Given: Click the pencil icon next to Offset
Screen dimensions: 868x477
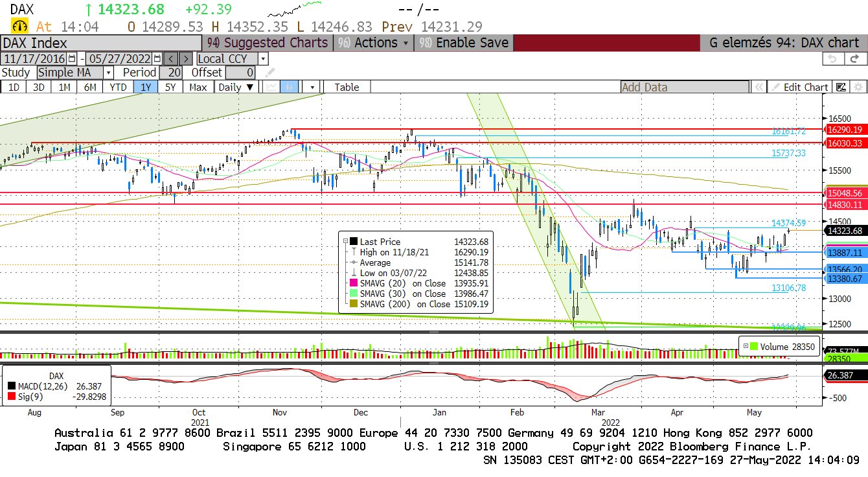Looking at the screenshot, I should 269,73.
